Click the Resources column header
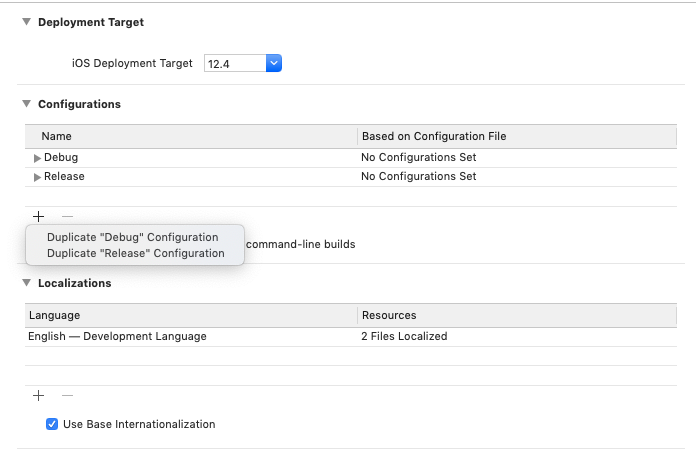Viewport: 696px width, 451px height. pyautogui.click(x=388, y=315)
